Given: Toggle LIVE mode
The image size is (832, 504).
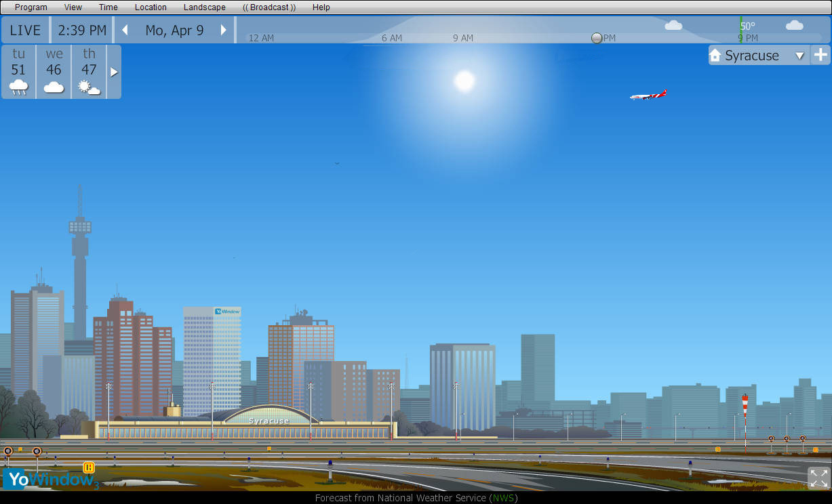Looking at the screenshot, I should [x=25, y=30].
